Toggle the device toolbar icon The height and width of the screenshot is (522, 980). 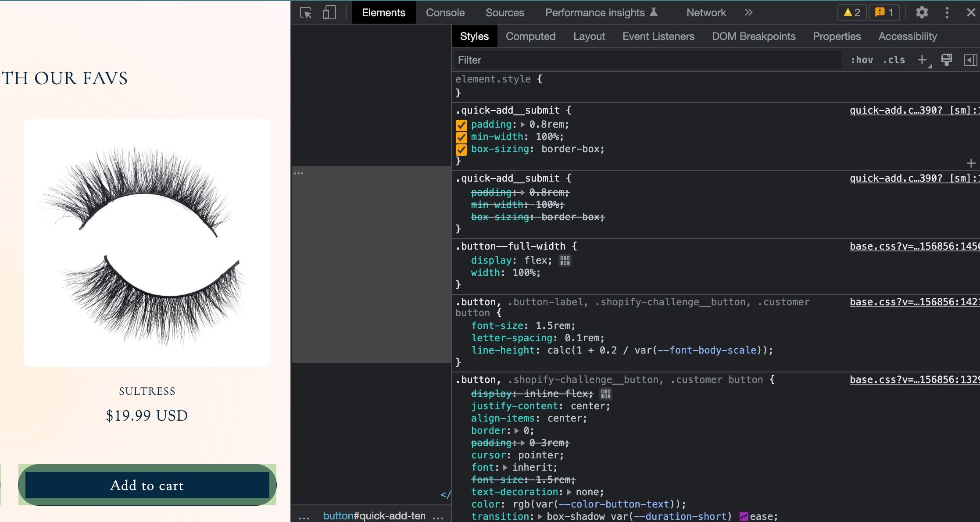coord(329,13)
